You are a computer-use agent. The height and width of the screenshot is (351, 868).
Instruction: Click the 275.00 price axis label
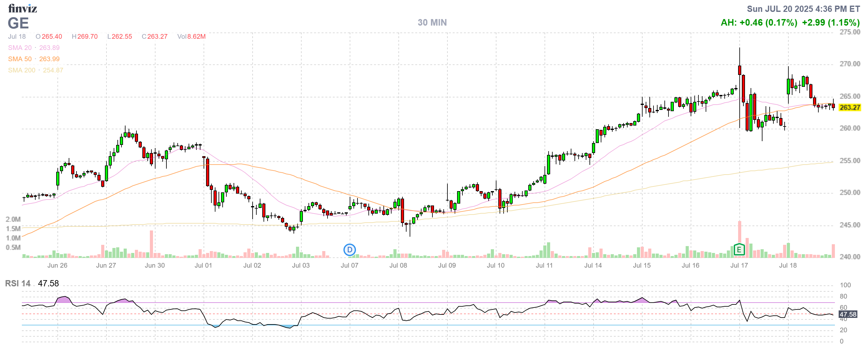click(850, 32)
